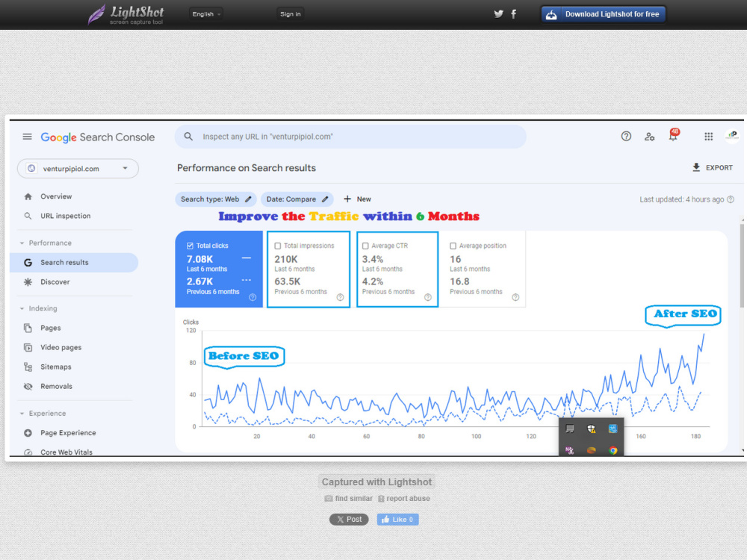
Task: Click the X Post share button
Action: click(349, 520)
